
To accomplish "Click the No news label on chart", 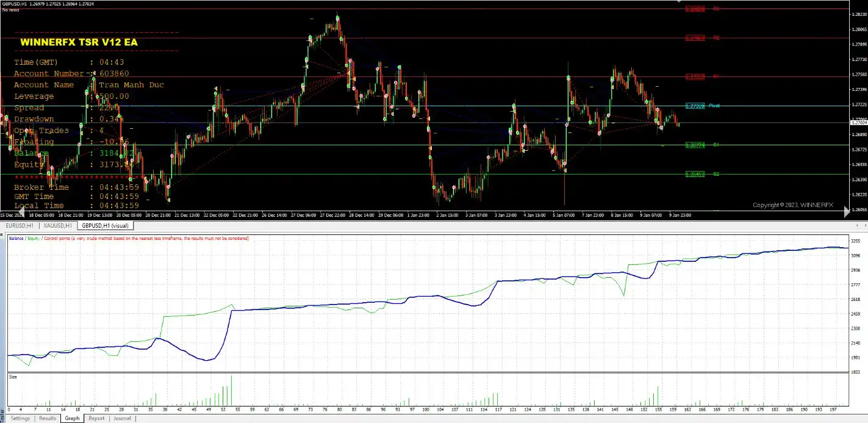I will click(x=10, y=10).
